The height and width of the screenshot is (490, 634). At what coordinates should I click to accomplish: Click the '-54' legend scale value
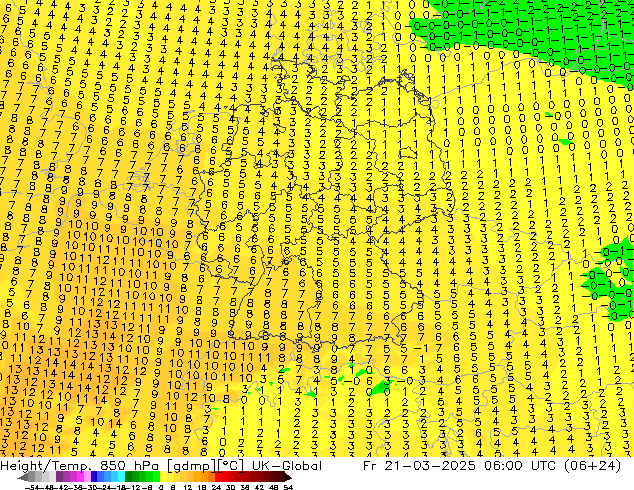32,487
